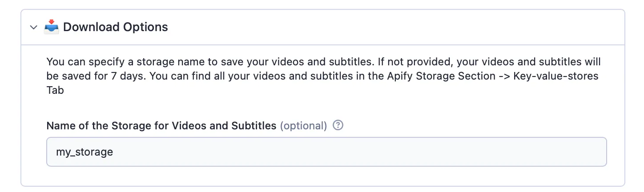644x192 pixels.
Task: Click the "Key-value-stores" text in description
Action: click(556, 76)
